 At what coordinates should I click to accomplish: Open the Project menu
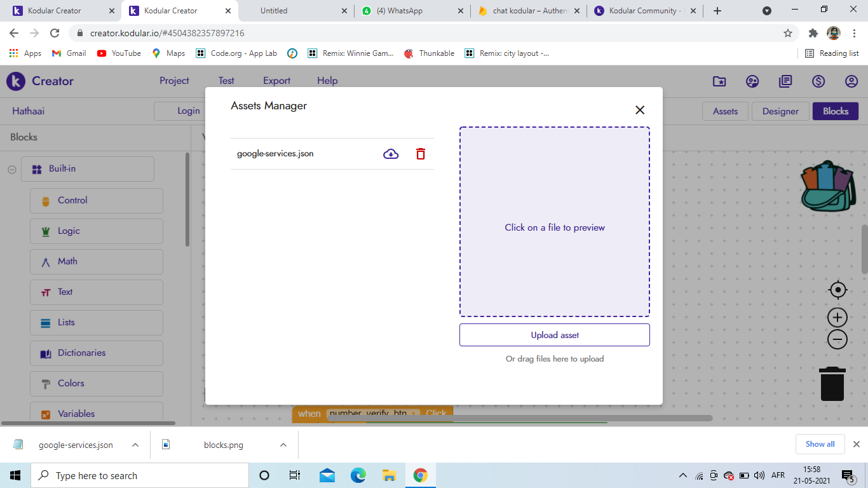174,81
